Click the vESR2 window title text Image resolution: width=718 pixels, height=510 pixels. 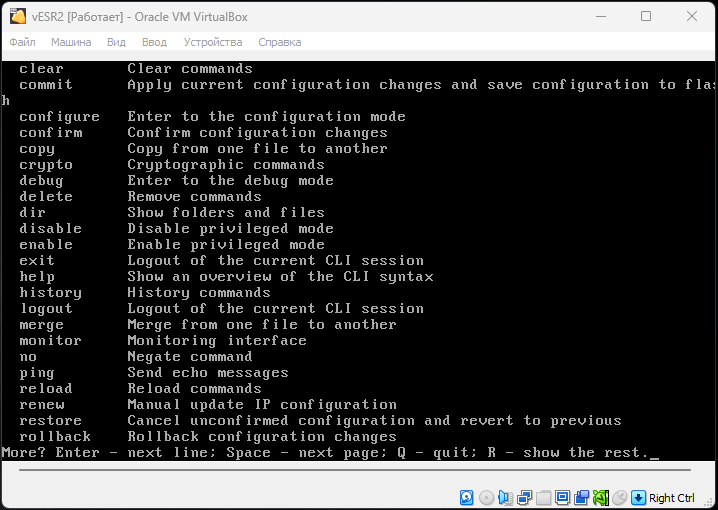coord(140,17)
